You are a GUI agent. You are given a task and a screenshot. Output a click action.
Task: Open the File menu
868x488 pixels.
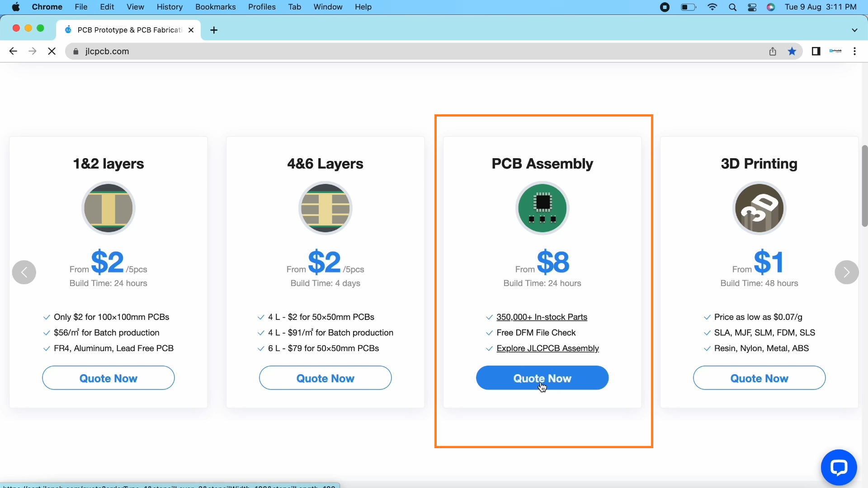click(x=81, y=7)
